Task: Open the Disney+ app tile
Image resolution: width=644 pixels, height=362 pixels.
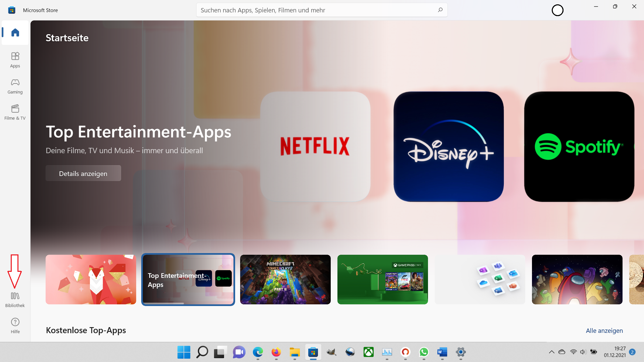Action: (x=448, y=146)
